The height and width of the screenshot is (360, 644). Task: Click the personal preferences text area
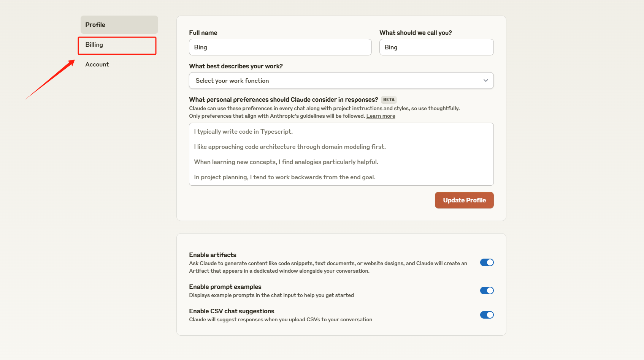point(341,154)
